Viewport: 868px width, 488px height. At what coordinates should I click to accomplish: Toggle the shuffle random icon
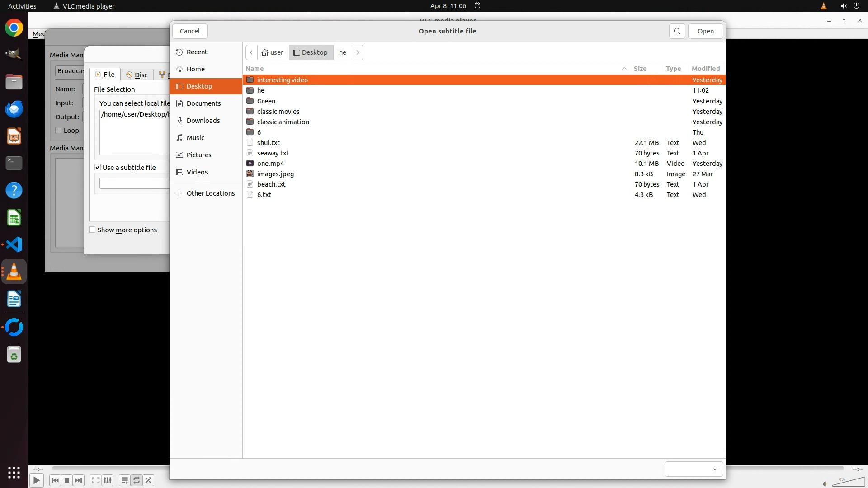pyautogui.click(x=149, y=480)
